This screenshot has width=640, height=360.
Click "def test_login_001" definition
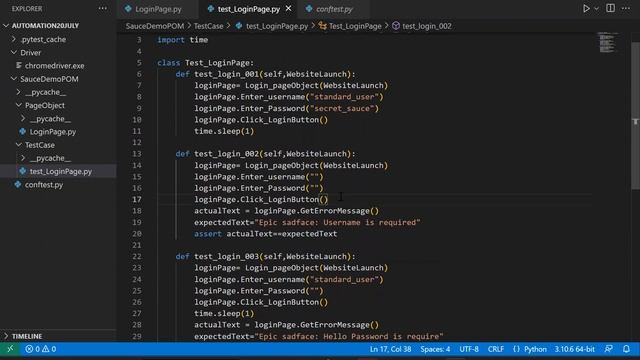[x=265, y=74]
